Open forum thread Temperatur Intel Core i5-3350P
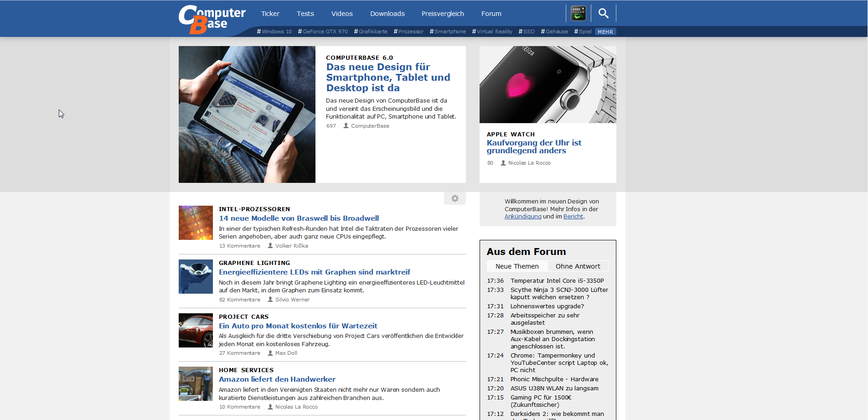Viewport: 868px width, 420px height. 557,280
